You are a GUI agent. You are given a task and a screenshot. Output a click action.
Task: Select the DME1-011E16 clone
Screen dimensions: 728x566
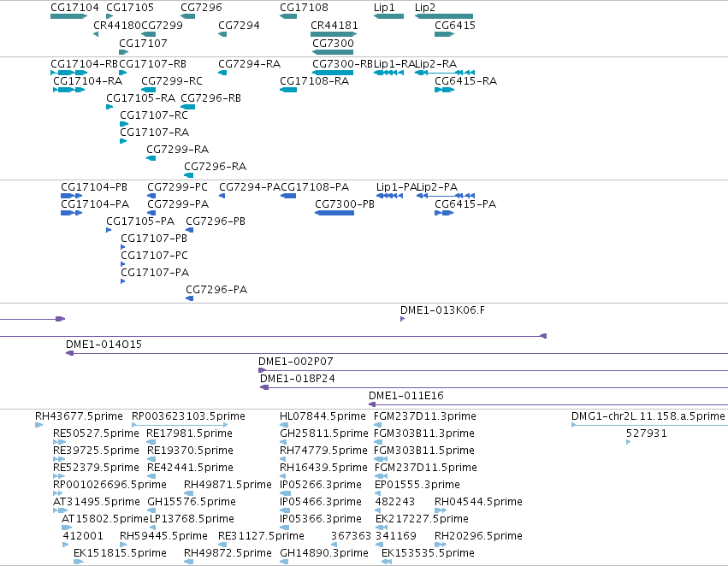(x=548, y=404)
